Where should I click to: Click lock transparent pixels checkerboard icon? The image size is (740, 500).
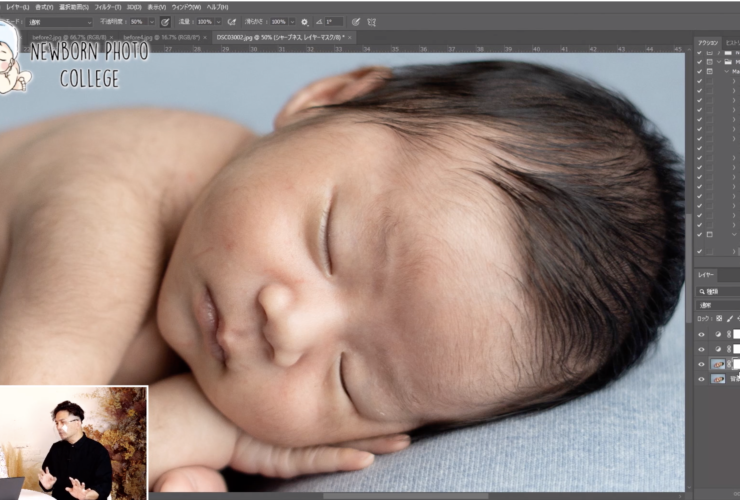[719, 319]
